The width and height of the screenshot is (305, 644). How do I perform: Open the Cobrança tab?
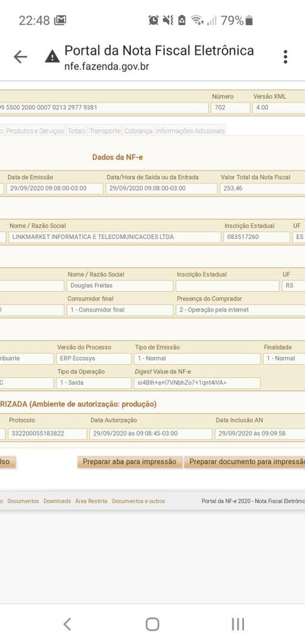point(138,131)
